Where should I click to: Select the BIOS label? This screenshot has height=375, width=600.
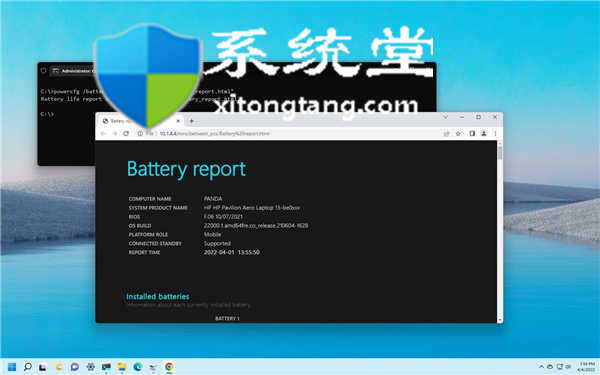tap(134, 217)
